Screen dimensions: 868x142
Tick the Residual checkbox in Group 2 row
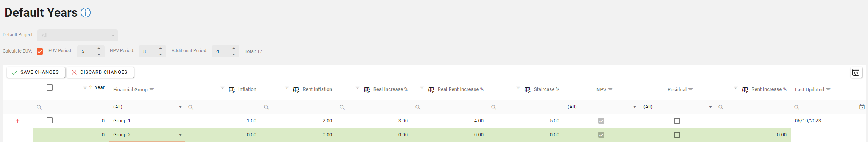pos(677,135)
